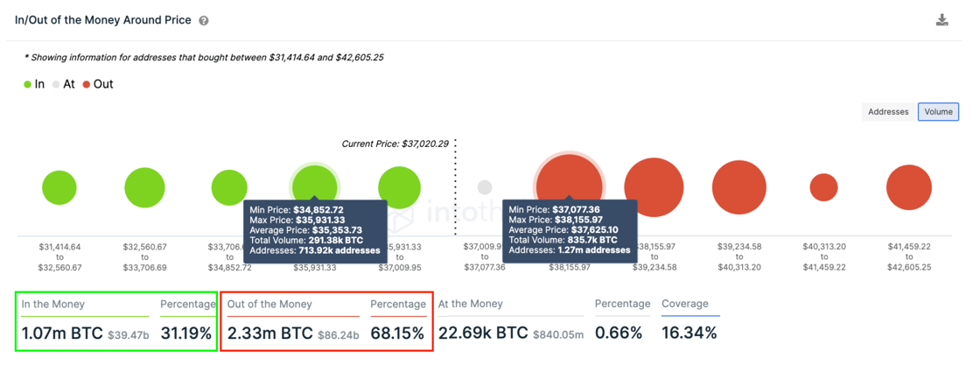
Task: Click the At the Money header
Action: coord(471,304)
